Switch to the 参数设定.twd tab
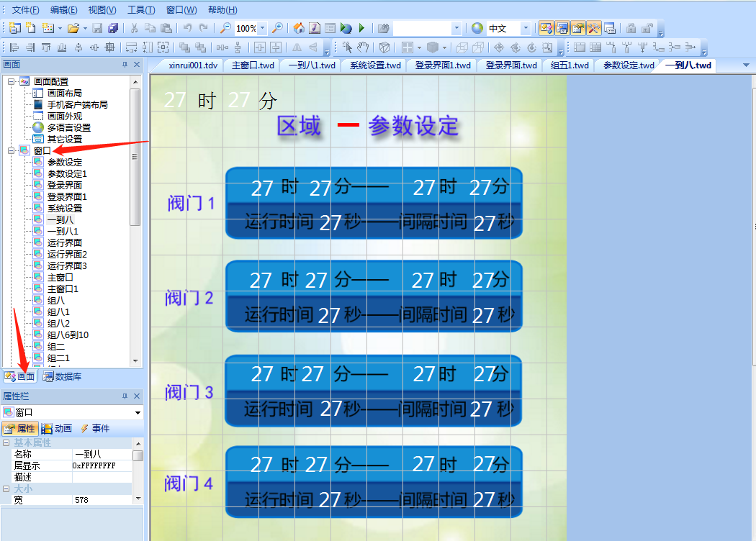 (x=629, y=65)
